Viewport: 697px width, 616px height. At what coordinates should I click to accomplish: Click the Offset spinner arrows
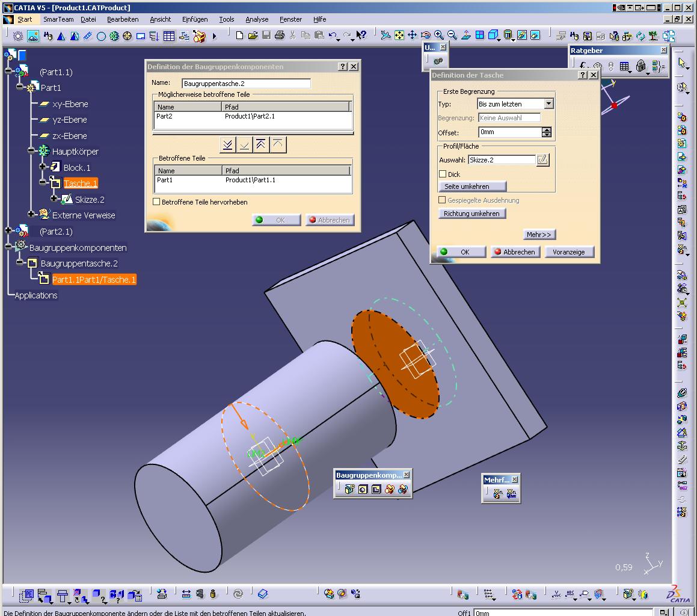point(547,132)
